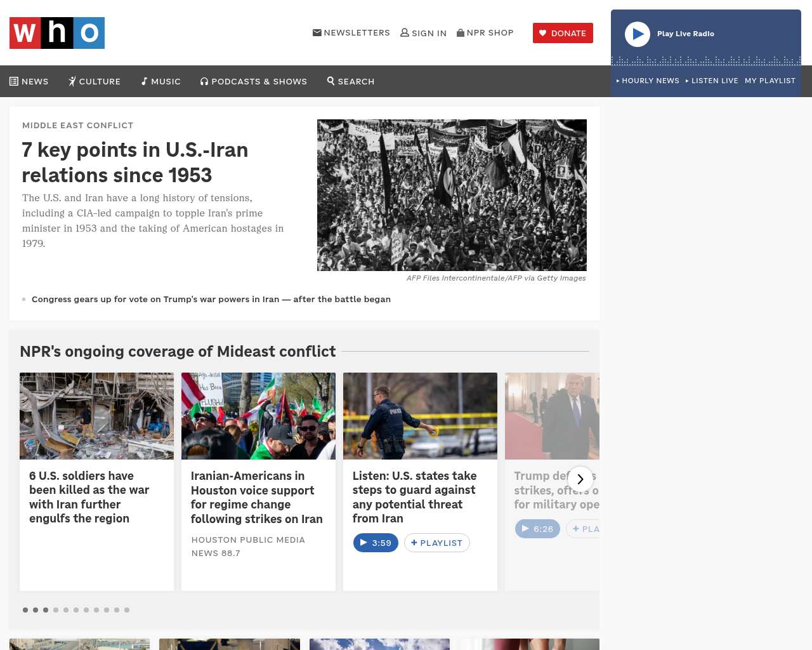812x650 pixels.
Task: Open 'Listen: U.S. states take steps' article
Action: tap(415, 497)
